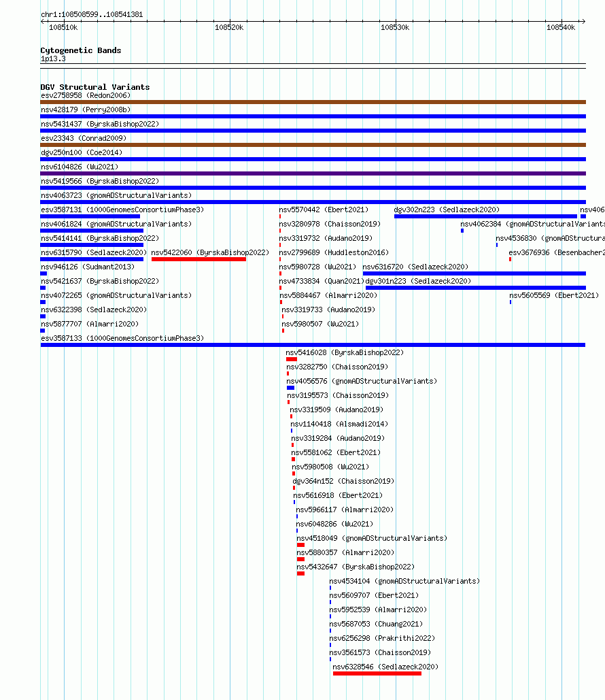Select nsv946126 (Sudmant2013) label

pos(88,267)
